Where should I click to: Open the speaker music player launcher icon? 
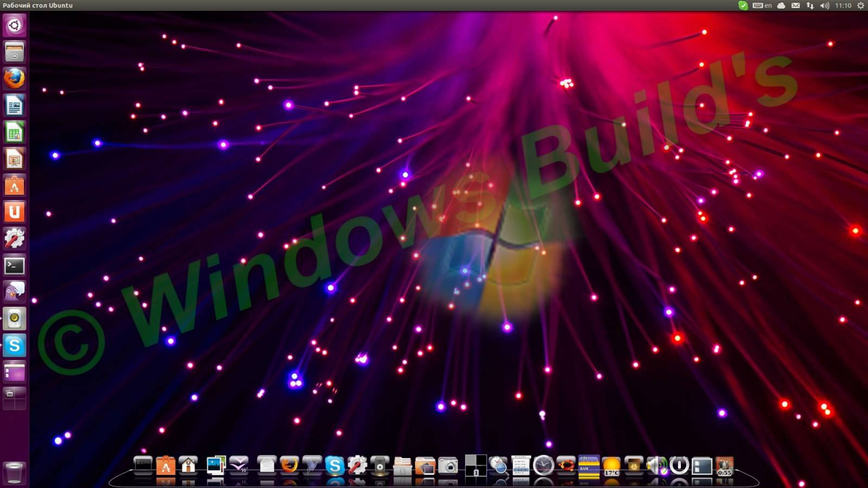point(15,318)
